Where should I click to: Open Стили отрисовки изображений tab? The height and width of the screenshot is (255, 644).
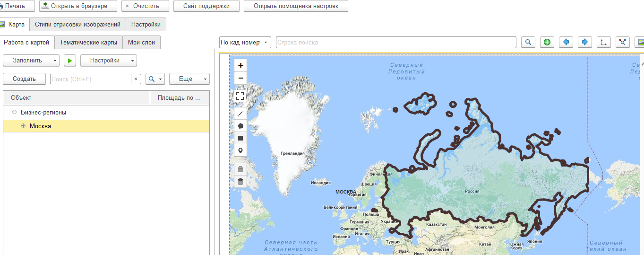[77, 25]
